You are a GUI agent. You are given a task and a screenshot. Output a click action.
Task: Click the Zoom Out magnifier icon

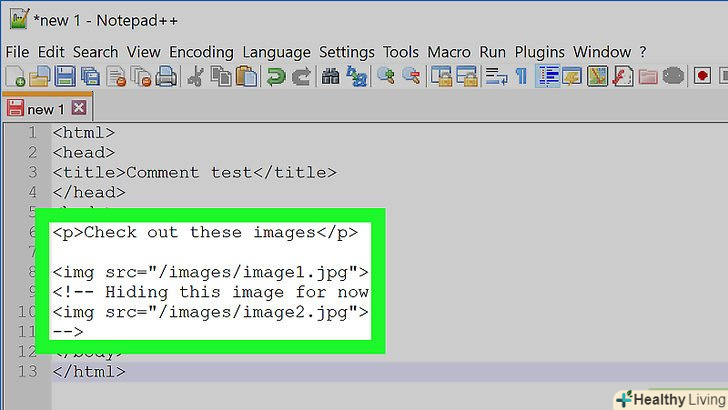click(x=411, y=76)
